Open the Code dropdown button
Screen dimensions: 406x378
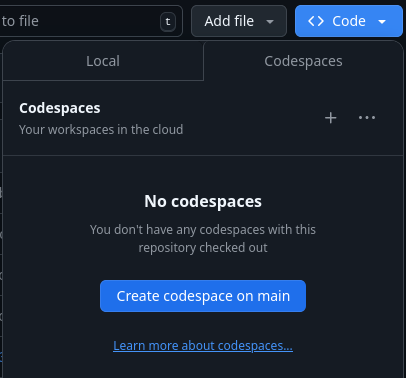click(x=349, y=21)
